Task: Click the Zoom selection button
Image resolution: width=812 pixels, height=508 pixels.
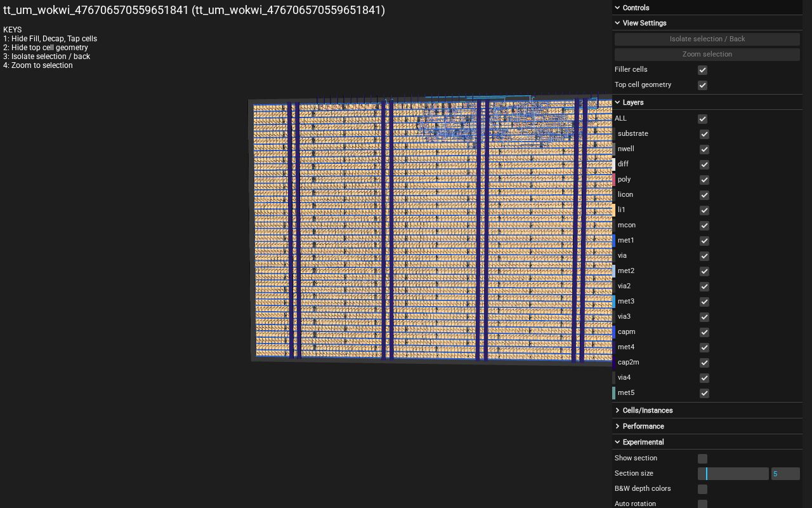Action: (707, 54)
